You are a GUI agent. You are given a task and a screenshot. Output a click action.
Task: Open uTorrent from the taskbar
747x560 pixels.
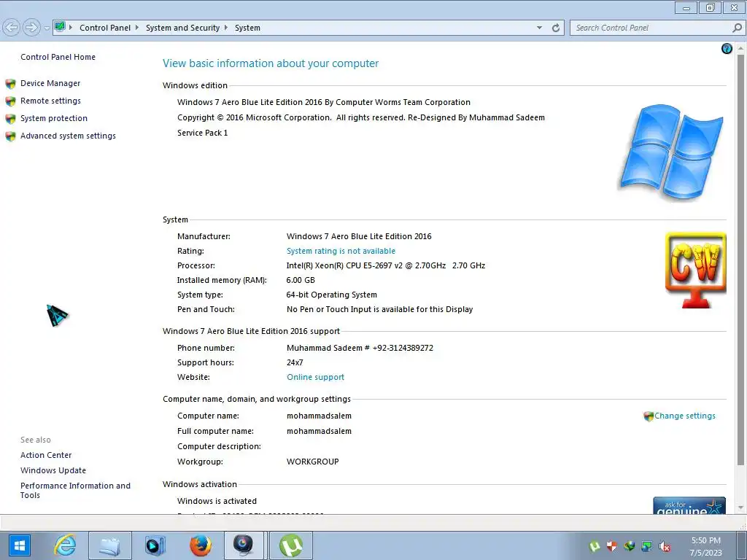[291, 545]
